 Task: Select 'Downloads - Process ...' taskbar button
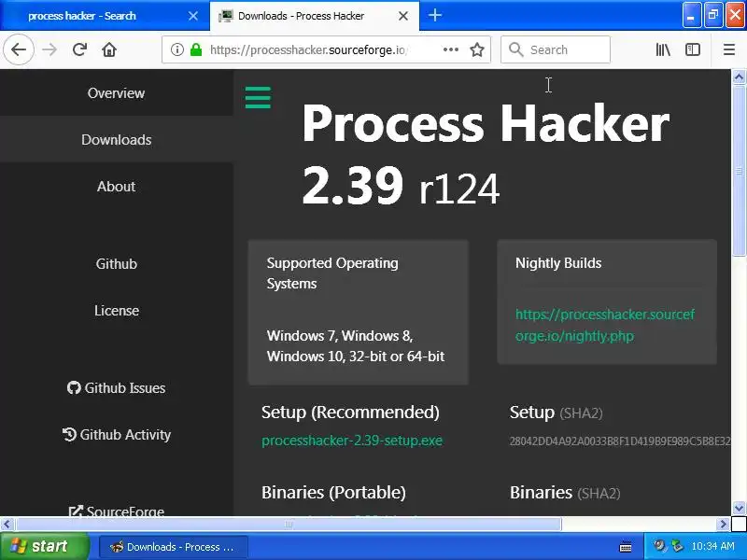pyautogui.click(x=174, y=547)
